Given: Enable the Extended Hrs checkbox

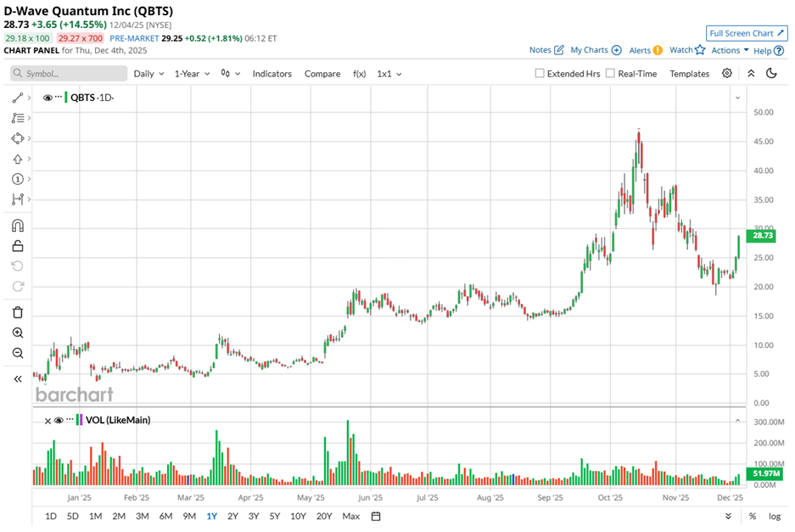Looking at the screenshot, I should pos(540,74).
